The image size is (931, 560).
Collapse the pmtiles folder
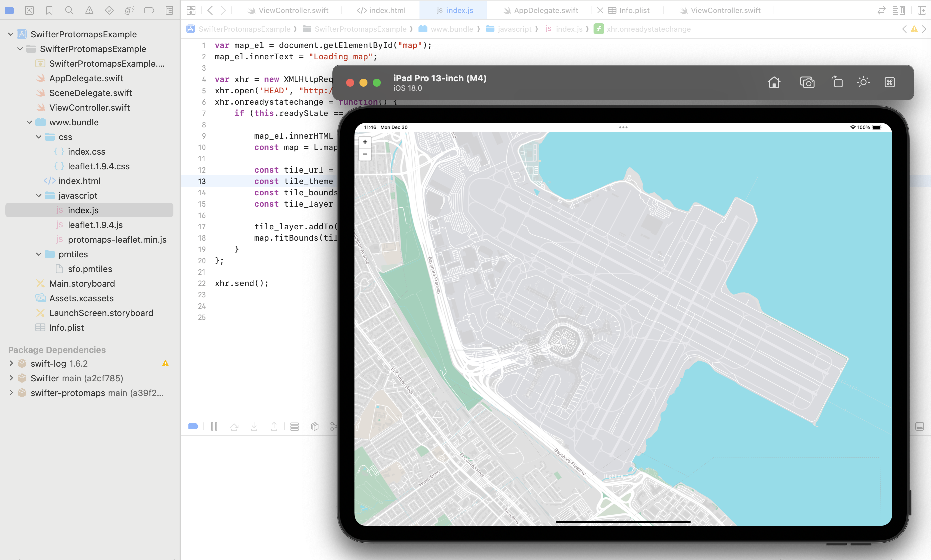click(38, 254)
